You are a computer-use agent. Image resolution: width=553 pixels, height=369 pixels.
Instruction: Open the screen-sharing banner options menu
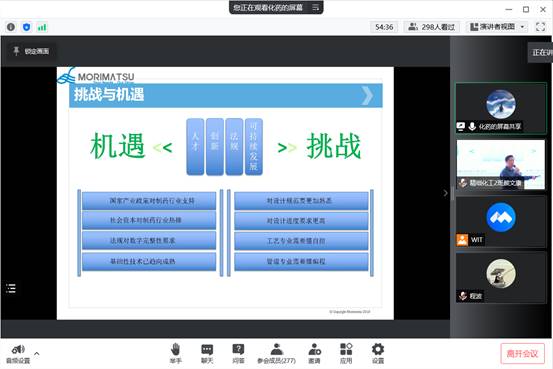[315, 7]
